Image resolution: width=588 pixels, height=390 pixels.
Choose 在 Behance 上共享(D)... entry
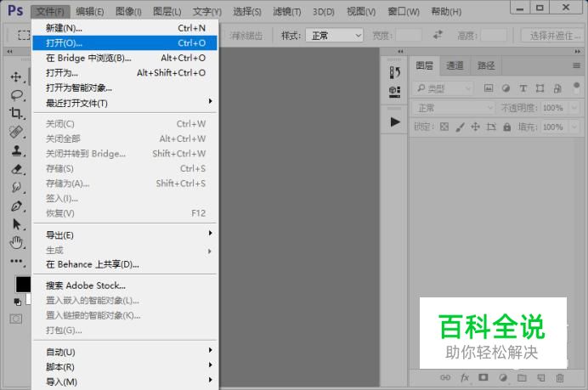click(x=125, y=264)
